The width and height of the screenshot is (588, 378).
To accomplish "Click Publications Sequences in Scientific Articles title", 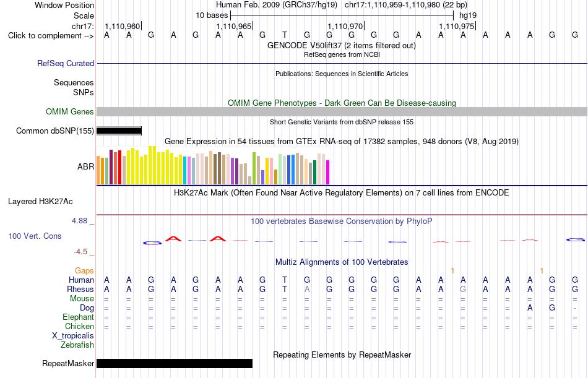I will (342, 74).
